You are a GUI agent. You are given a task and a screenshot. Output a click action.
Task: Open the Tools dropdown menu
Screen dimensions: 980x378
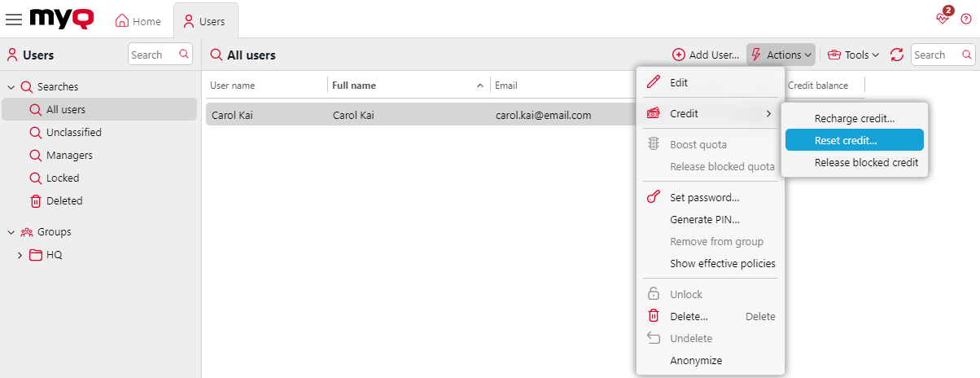(853, 55)
